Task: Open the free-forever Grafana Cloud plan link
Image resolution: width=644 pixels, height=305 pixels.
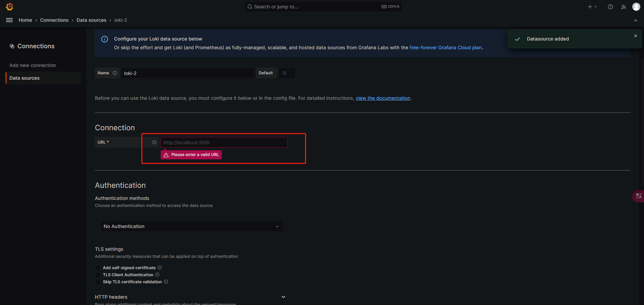Action: tap(445, 47)
